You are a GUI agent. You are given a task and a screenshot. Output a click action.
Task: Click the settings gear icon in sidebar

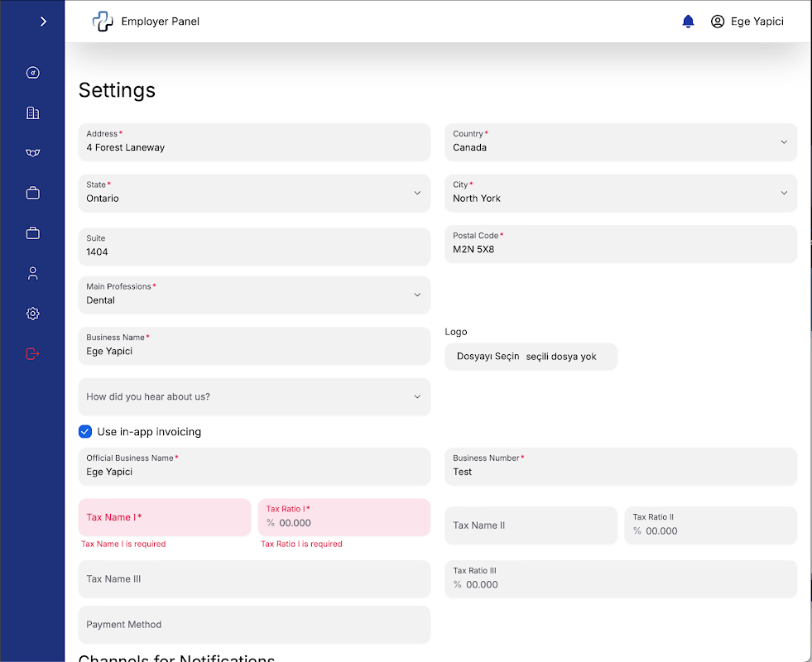[x=33, y=314]
